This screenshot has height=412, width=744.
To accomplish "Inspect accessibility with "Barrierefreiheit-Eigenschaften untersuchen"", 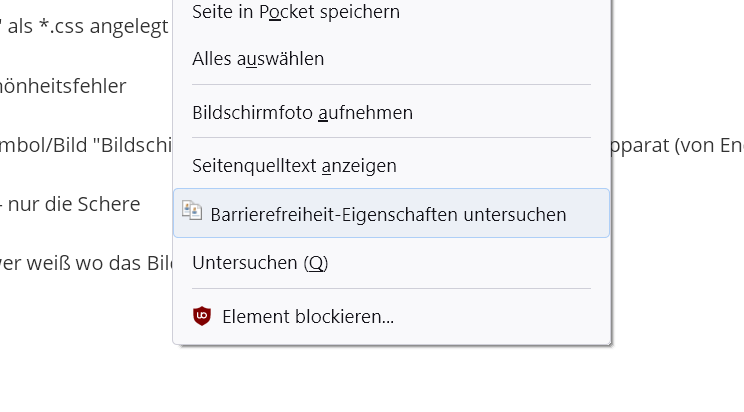I will pos(388,214).
